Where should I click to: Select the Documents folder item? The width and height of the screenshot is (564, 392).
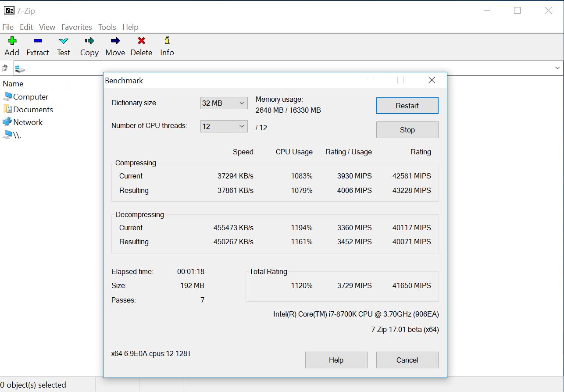[33, 110]
